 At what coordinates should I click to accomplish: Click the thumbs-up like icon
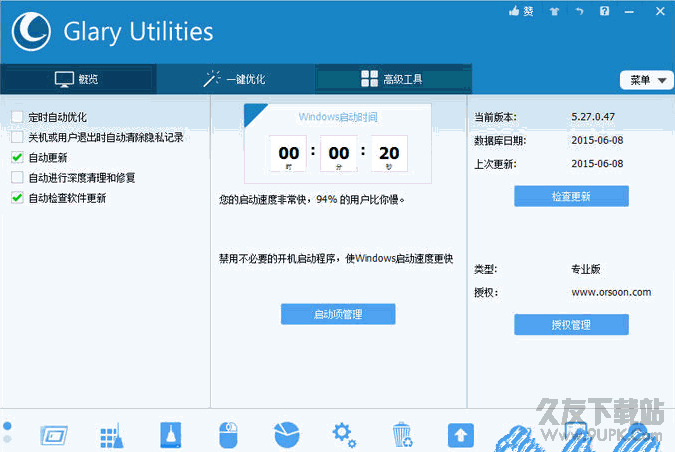tap(514, 11)
